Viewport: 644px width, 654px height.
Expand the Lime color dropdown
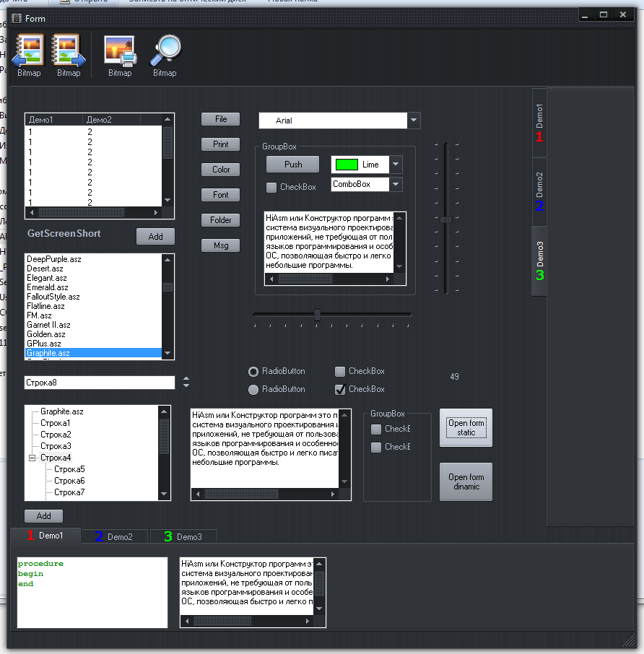click(396, 165)
